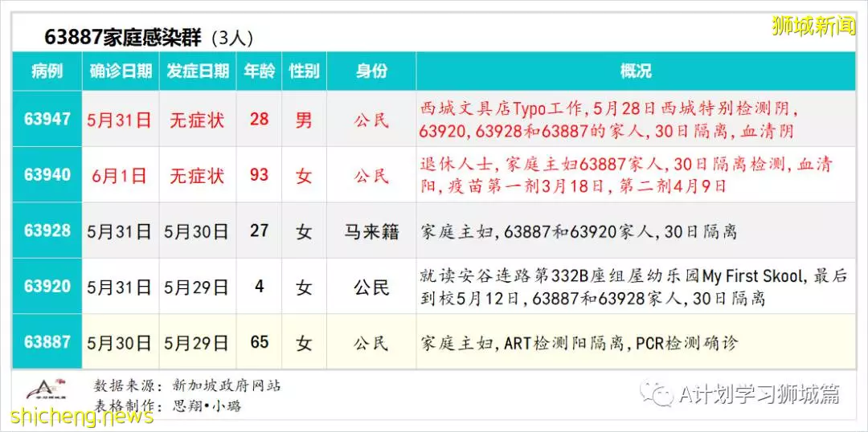This screenshot has width=868, height=432.
Task: Click the "马来籍" status cell
Action: click(x=371, y=231)
